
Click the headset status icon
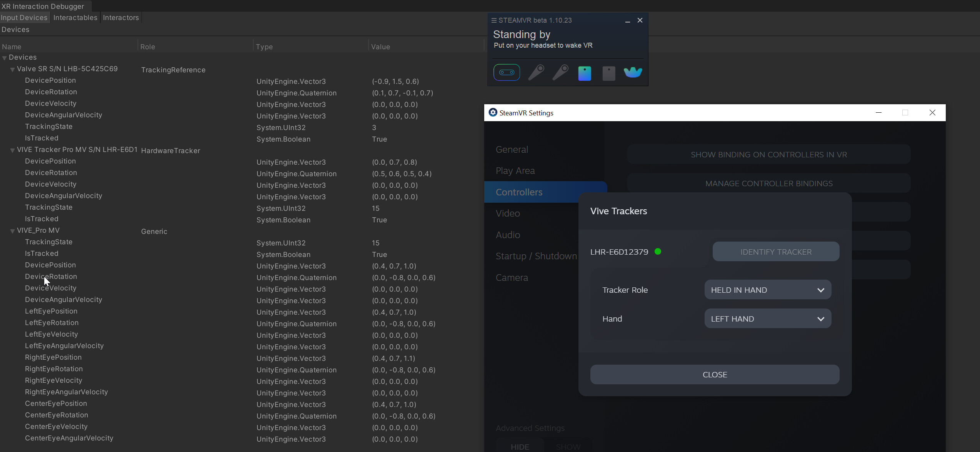point(507,72)
